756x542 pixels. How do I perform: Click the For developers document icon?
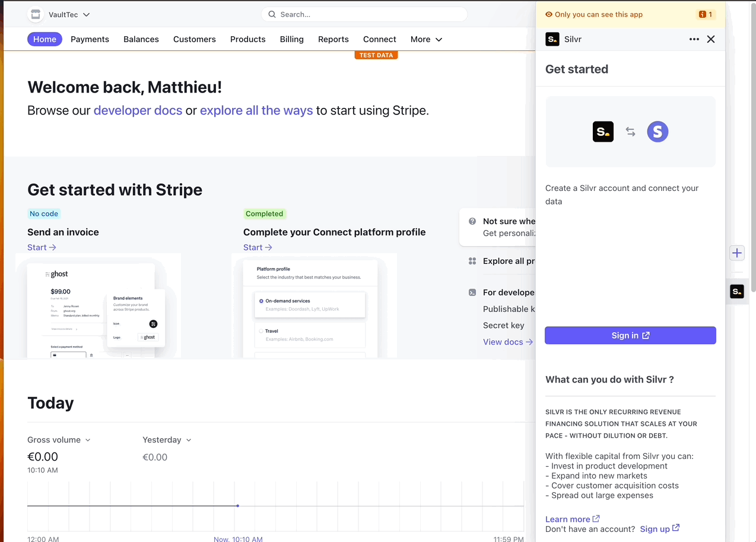(x=472, y=292)
